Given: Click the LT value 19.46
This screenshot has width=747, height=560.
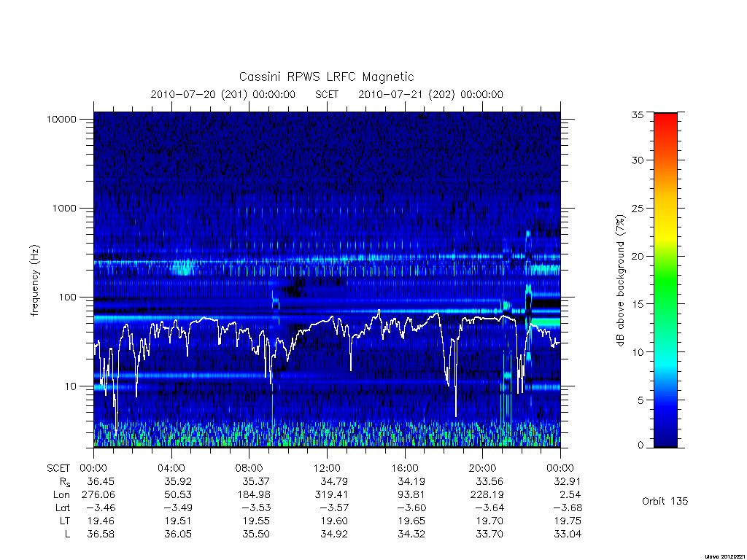Looking at the screenshot, I should [101, 521].
